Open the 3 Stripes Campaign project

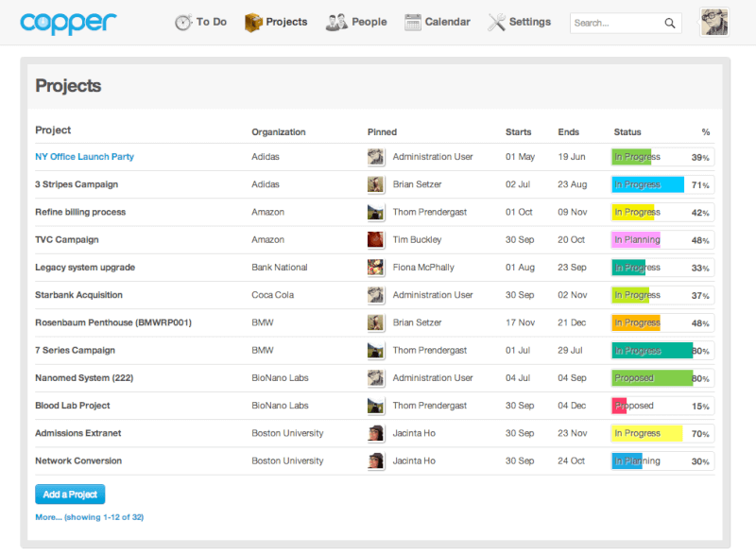point(77,184)
